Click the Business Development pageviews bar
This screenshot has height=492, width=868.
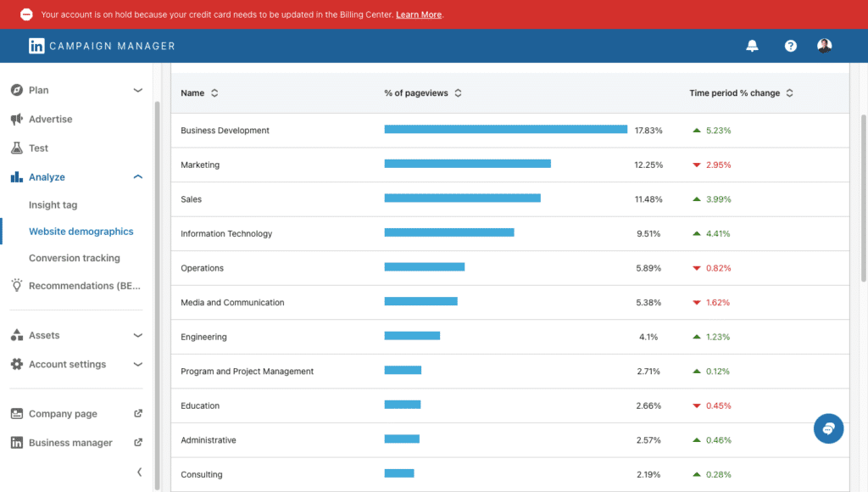pos(506,130)
